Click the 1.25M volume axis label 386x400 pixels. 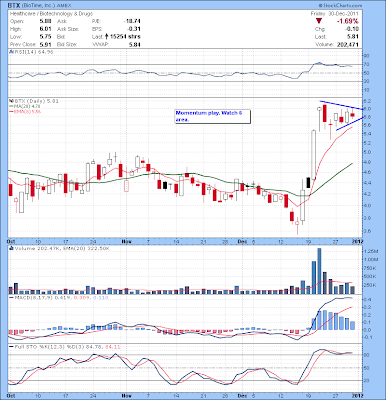tap(371, 251)
